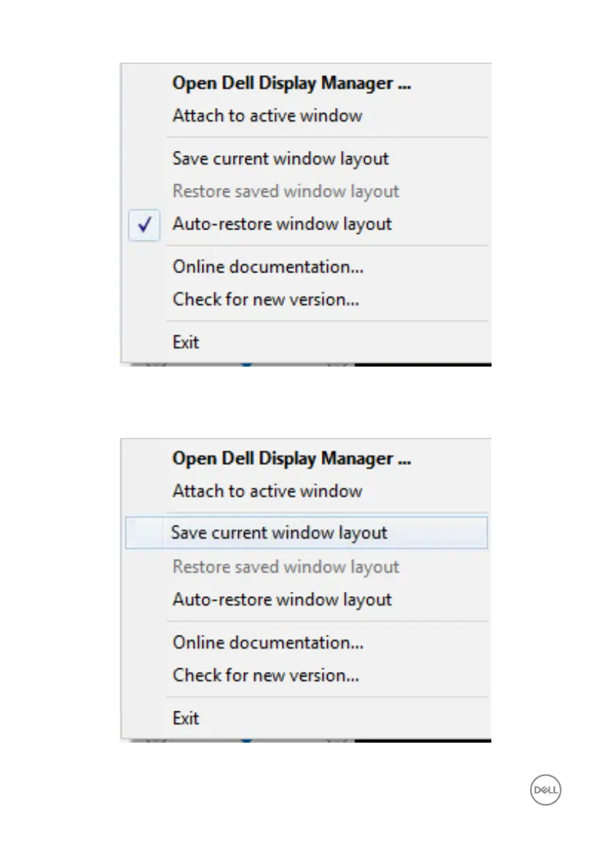Click the highlighted Save current window layout item

pos(279,533)
